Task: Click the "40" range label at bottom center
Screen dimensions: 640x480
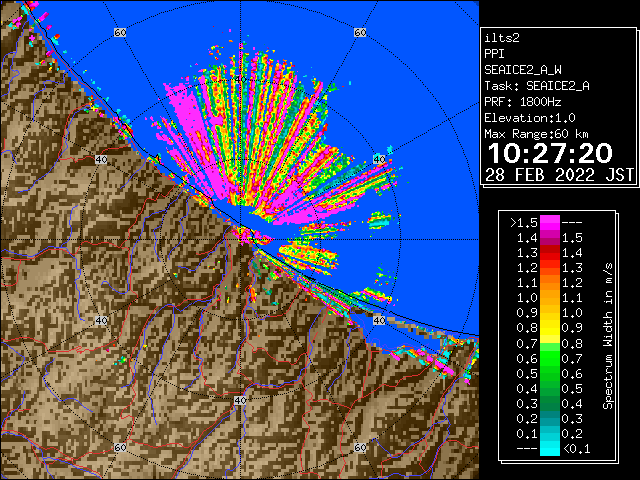Action: [x=240, y=400]
